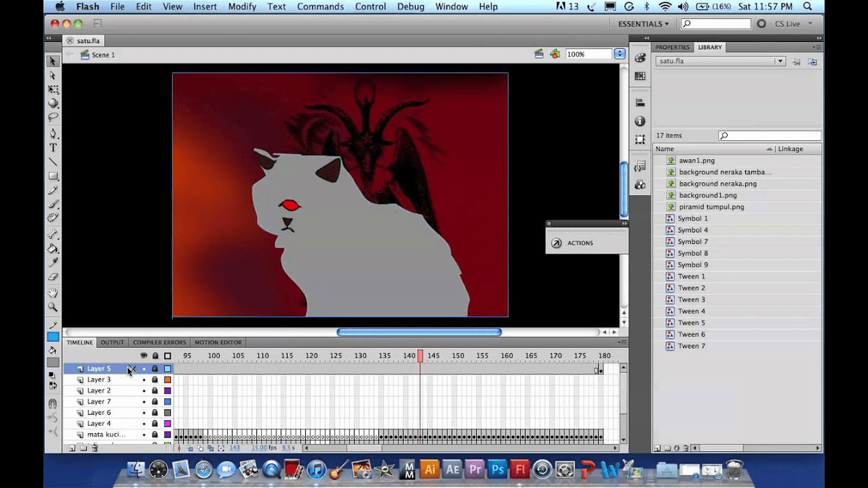
Task: Select the Subselection tool
Action: point(53,75)
